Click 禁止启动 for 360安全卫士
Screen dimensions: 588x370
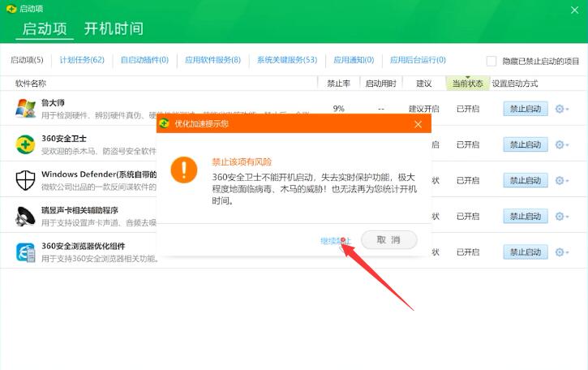[x=526, y=144]
